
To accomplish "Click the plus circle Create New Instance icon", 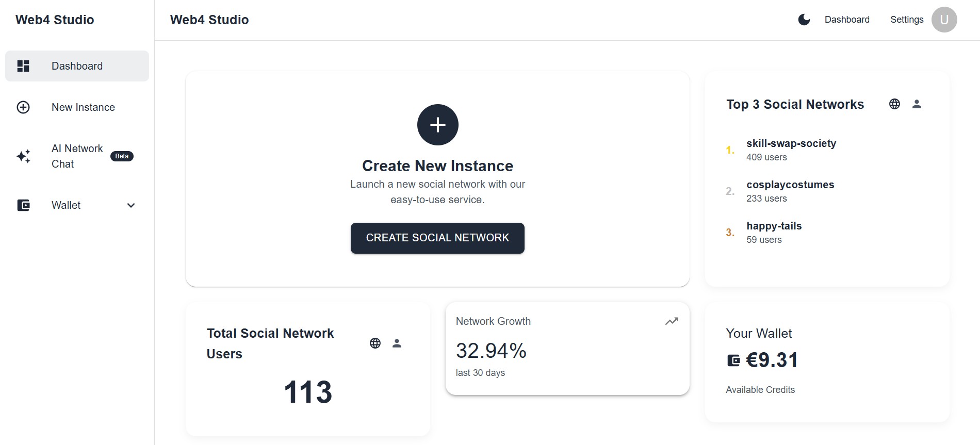I will pos(437,125).
